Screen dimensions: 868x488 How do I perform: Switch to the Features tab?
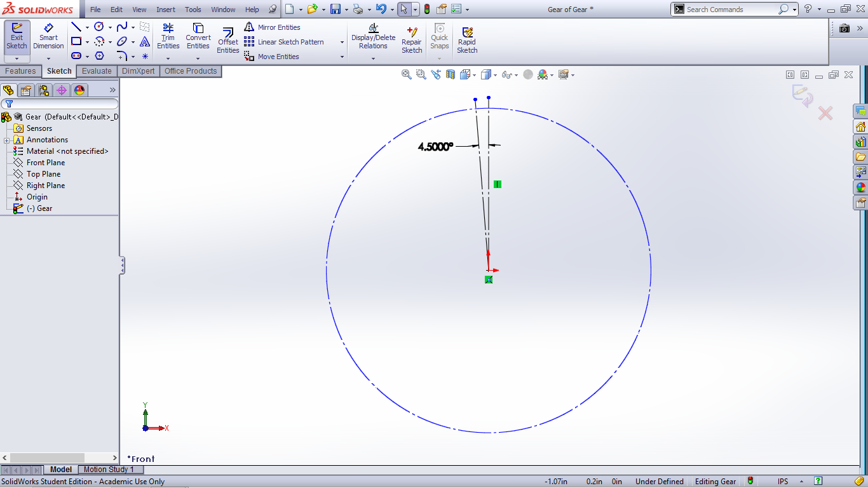(20, 71)
